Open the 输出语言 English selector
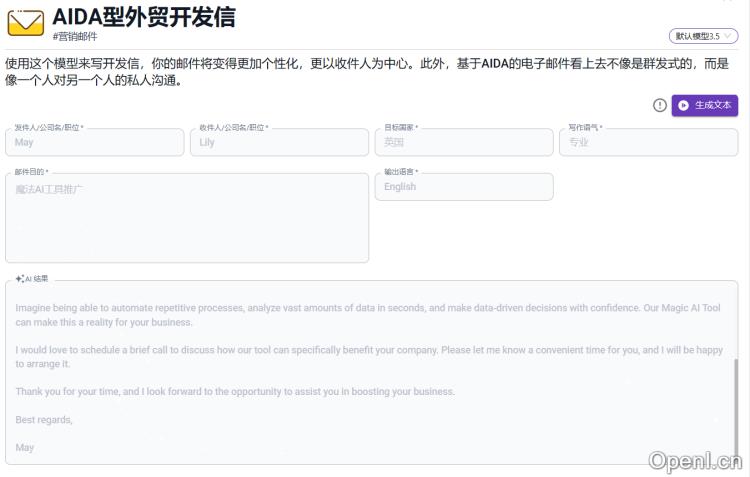This screenshot has height=477, width=750. (463, 187)
